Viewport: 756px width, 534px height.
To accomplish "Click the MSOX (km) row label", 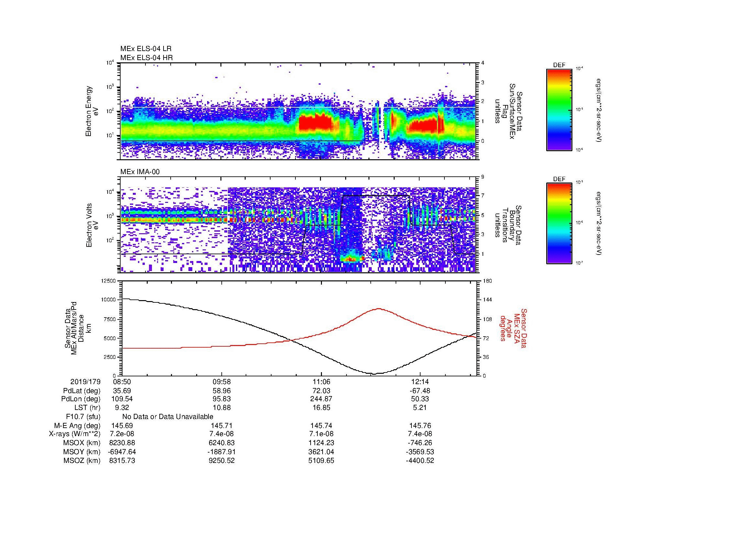I will coord(82,443).
